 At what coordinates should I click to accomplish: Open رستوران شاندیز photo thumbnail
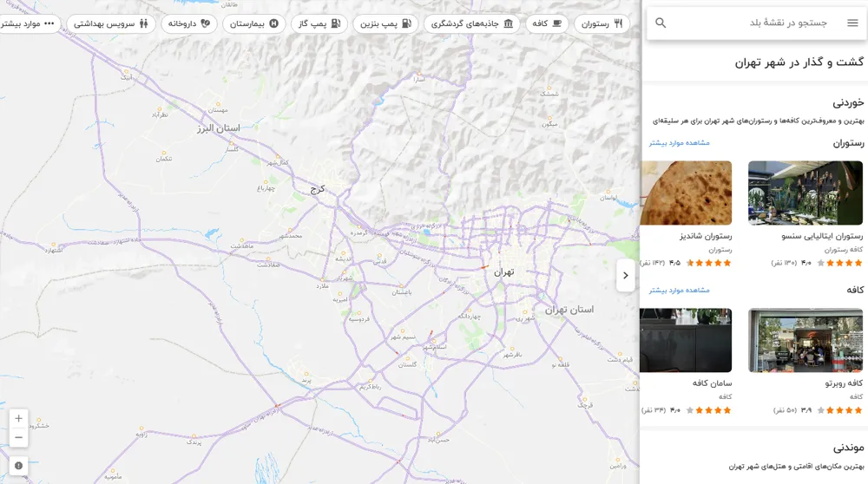(x=686, y=193)
